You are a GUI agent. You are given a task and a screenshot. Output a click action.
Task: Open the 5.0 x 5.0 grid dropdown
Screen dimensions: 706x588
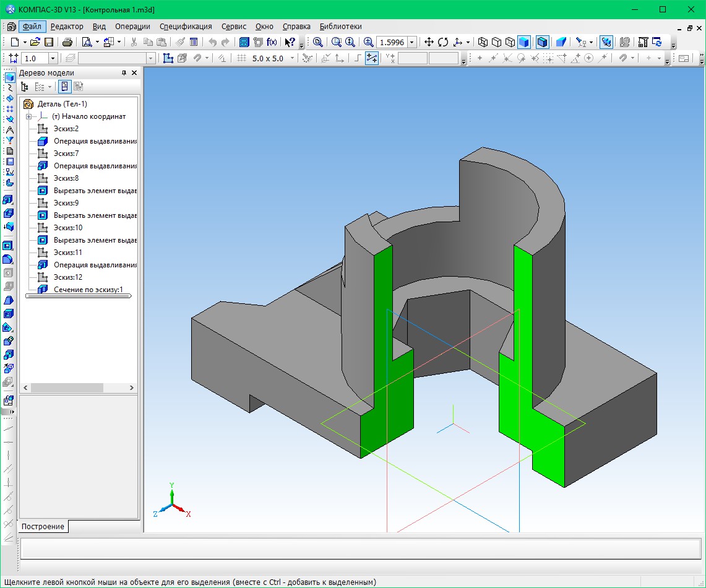pos(293,58)
